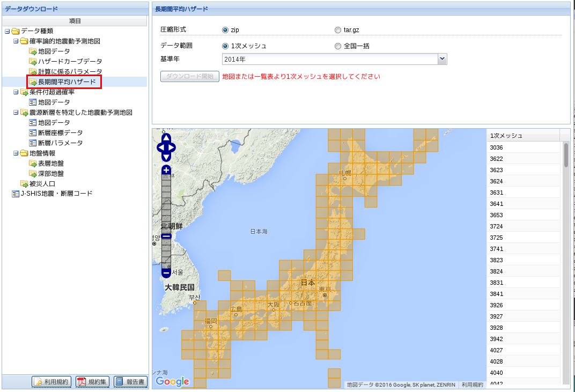This screenshot has width=575, height=392.
Task: Open the 基準年 dropdown arrow
Action: [443, 59]
